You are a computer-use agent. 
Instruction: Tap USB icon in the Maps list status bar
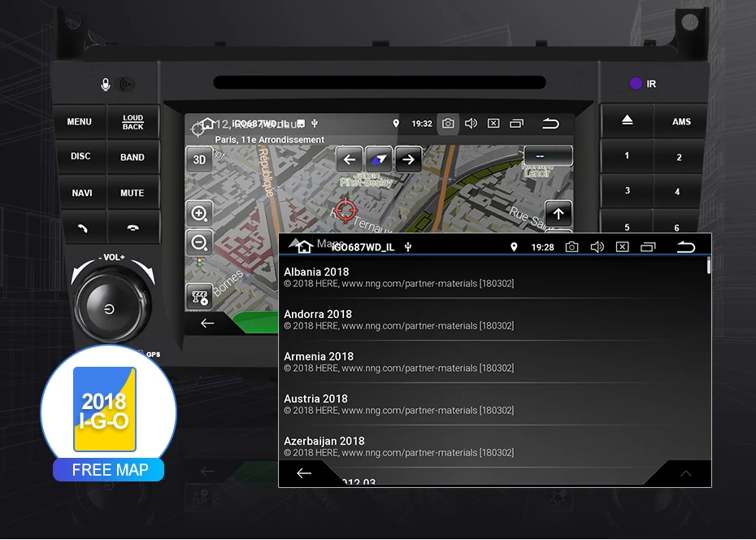(408, 247)
